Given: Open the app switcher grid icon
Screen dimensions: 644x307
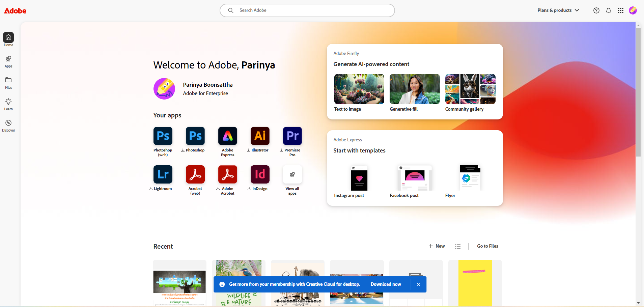Looking at the screenshot, I should coord(621,10).
